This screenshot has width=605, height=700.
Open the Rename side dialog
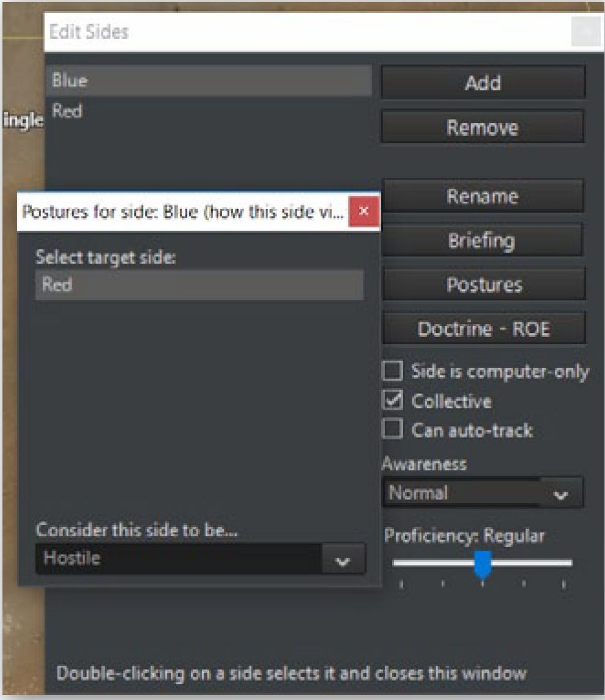(483, 196)
